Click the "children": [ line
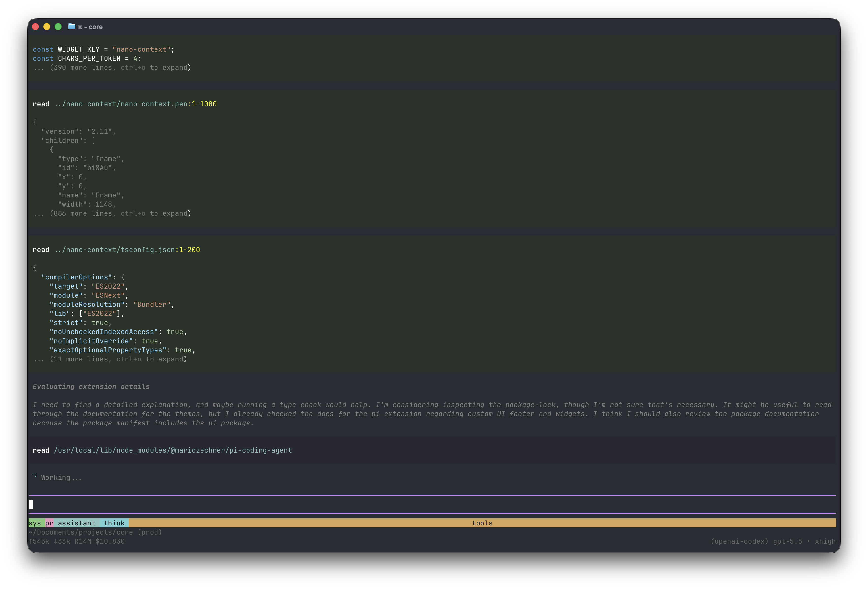Image resolution: width=868 pixels, height=589 pixels. [x=68, y=141]
